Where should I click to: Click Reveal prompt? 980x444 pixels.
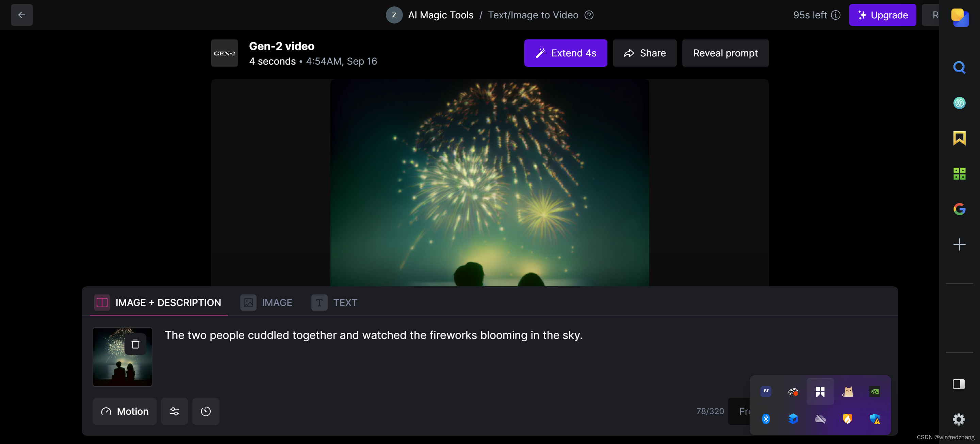pyautogui.click(x=725, y=53)
